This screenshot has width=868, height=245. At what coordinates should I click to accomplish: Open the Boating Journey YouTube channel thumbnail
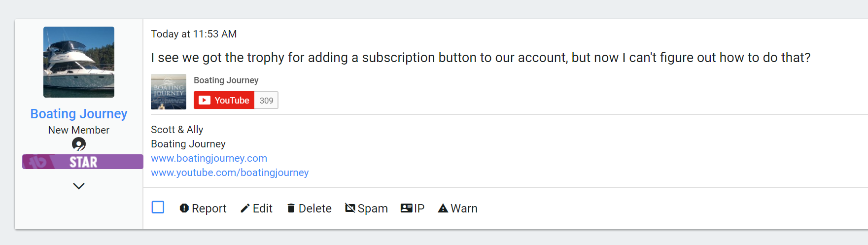click(169, 92)
